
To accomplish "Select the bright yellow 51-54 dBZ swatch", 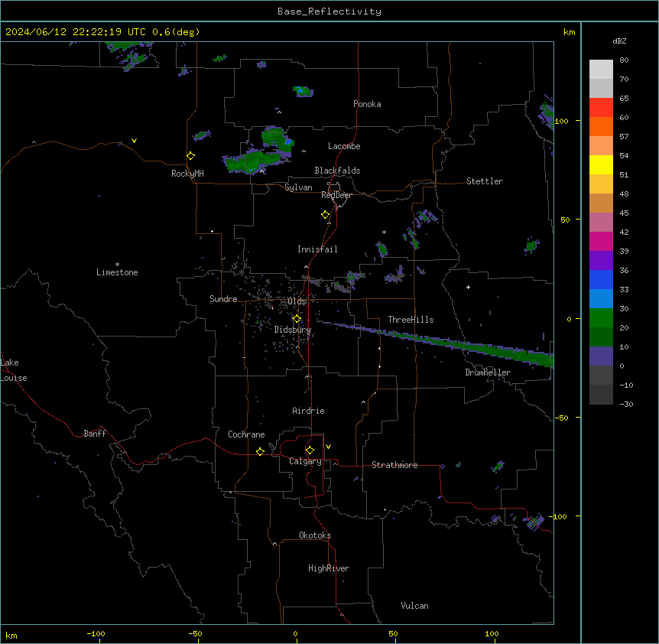I will pyautogui.click(x=601, y=164).
